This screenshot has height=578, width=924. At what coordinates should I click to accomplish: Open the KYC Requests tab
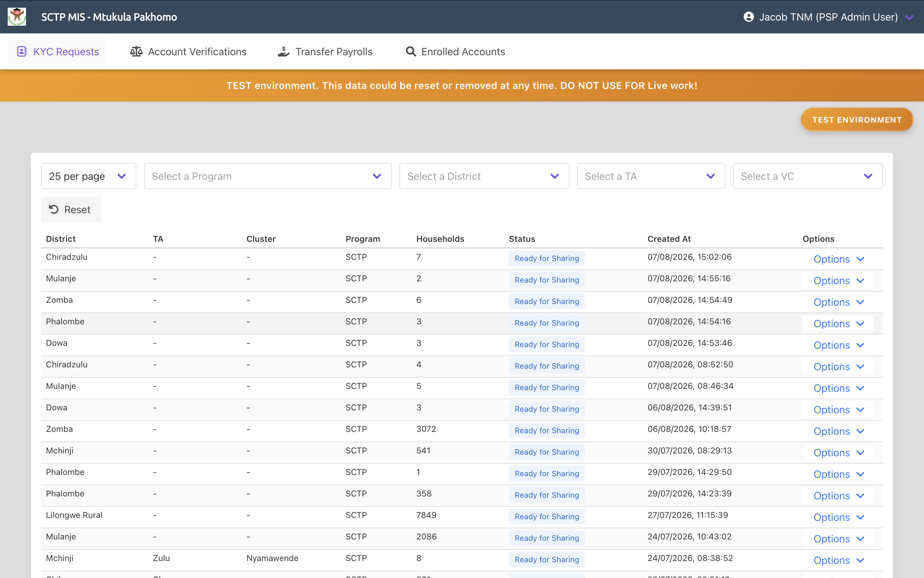(57, 52)
